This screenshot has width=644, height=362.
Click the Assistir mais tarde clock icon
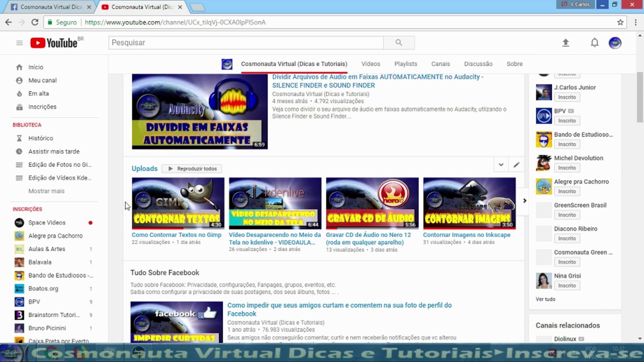(x=19, y=151)
